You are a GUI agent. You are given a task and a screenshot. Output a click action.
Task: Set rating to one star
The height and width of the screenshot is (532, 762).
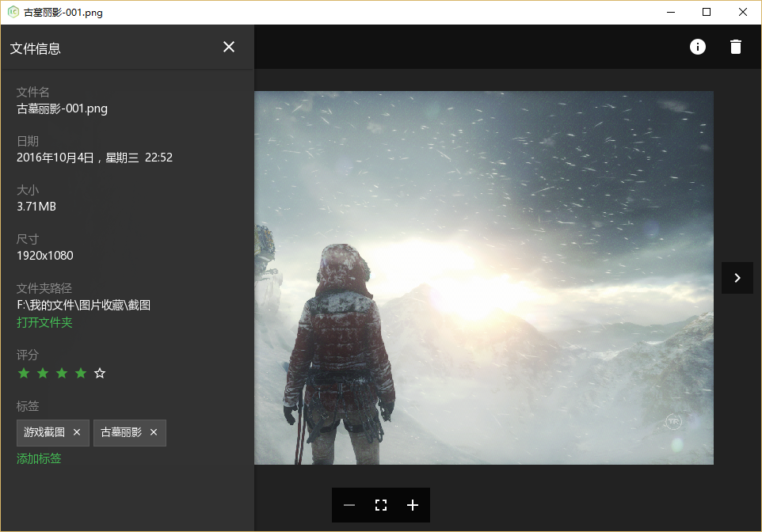[x=24, y=373]
